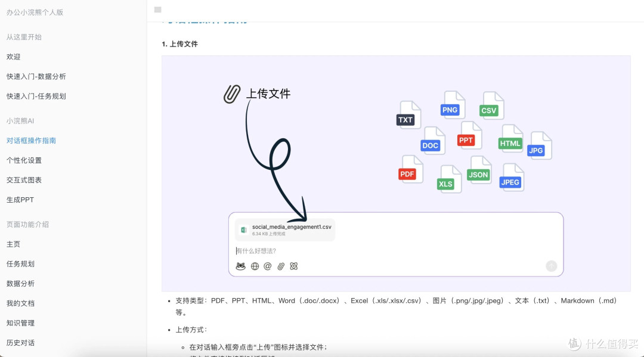Open 历史对话 sidebar entry
This screenshot has height=357, width=644.
pyautogui.click(x=20, y=342)
